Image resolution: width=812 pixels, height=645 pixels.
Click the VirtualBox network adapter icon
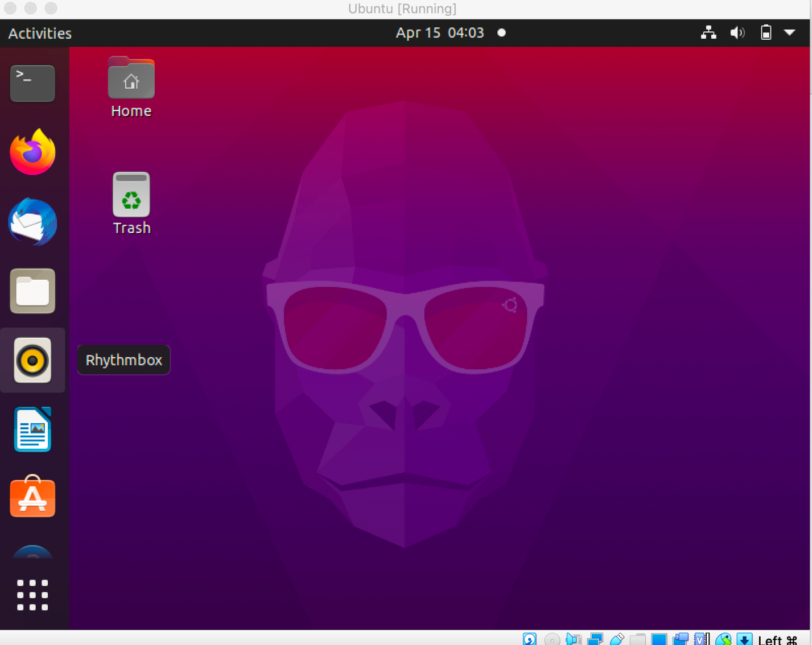(595, 639)
